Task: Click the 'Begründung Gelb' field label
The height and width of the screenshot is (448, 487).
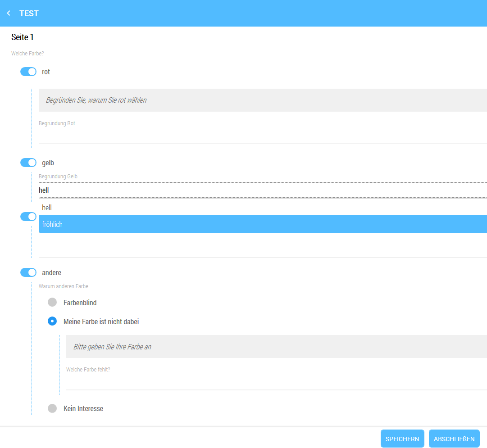Action: [58, 176]
